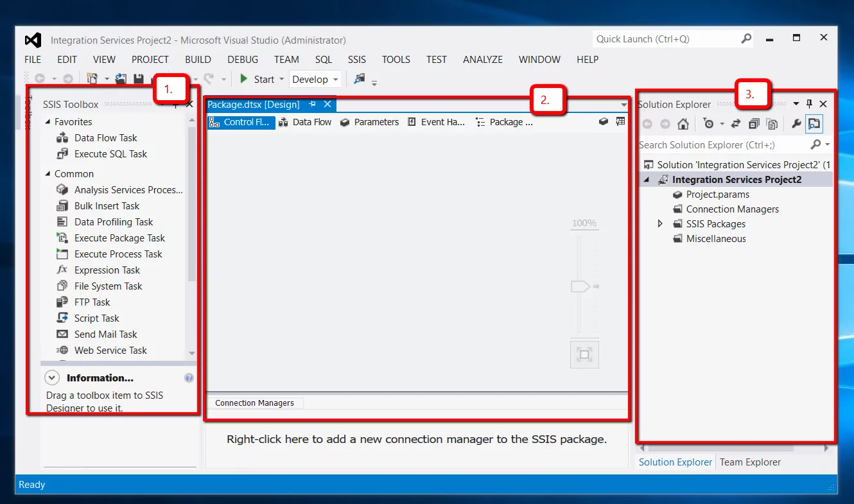Click the Variables icon in designer toolbar
Image resolution: width=854 pixels, height=504 pixels.
(x=603, y=121)
